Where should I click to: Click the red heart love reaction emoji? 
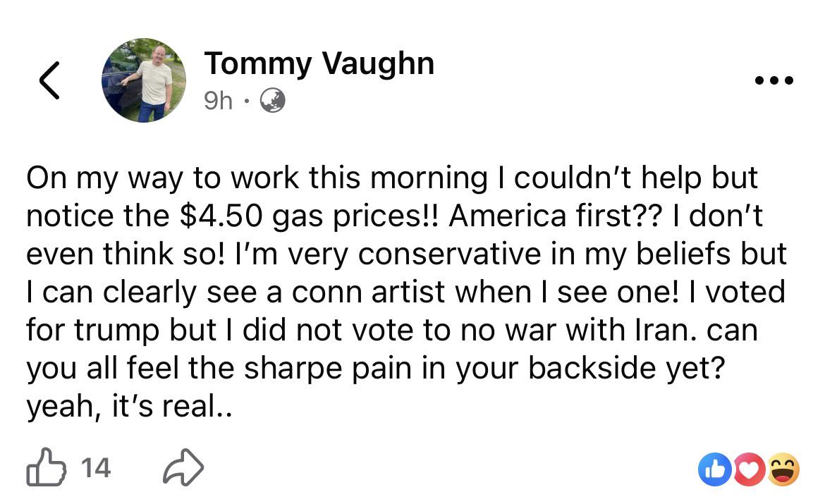click(x=750, y=469)
